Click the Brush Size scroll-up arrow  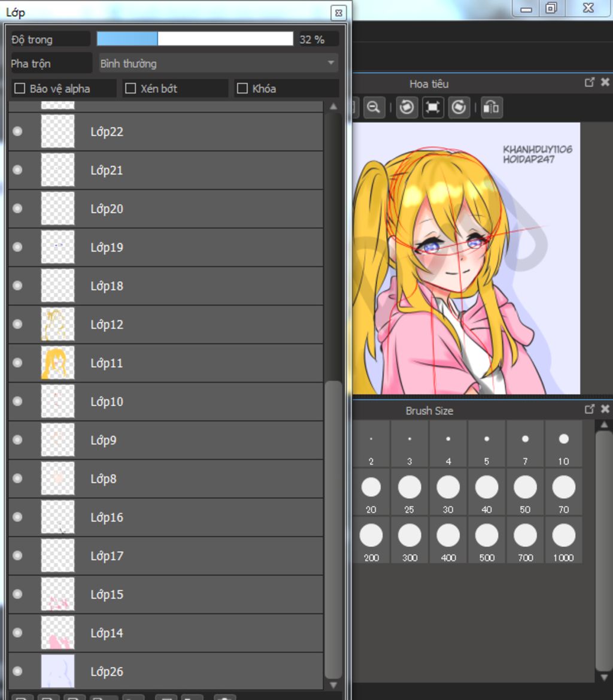point(604,425)
